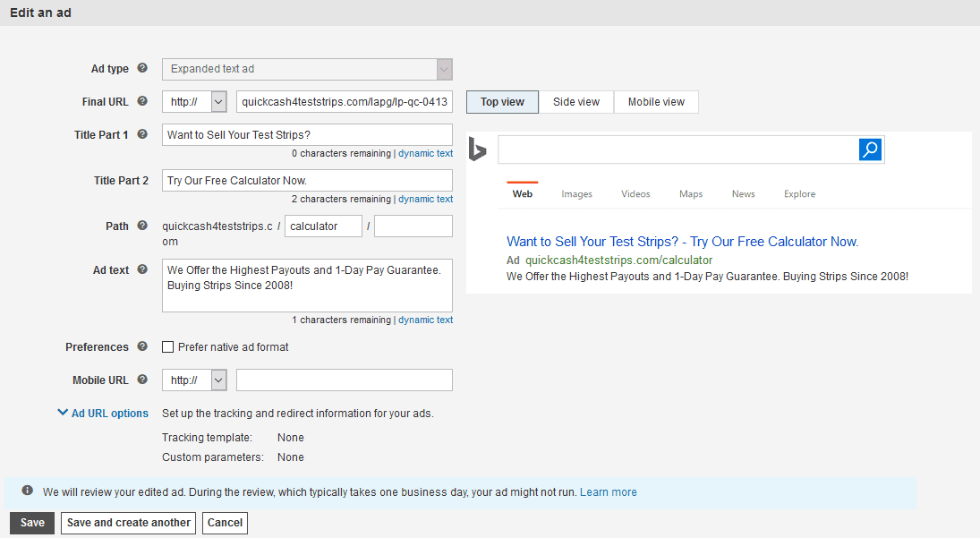Click dynamic text link under Title Part 2
The width and height of the screenshot is (980, 538).
pyautogui.click(x=426, y=199)
